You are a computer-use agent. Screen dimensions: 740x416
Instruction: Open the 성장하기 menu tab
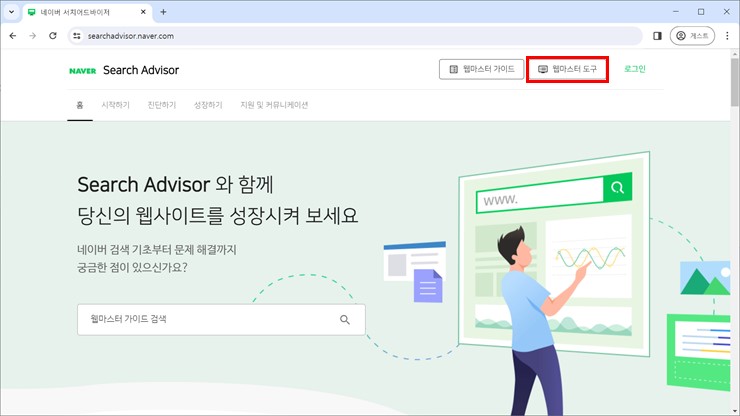click(x=208, y=105)
